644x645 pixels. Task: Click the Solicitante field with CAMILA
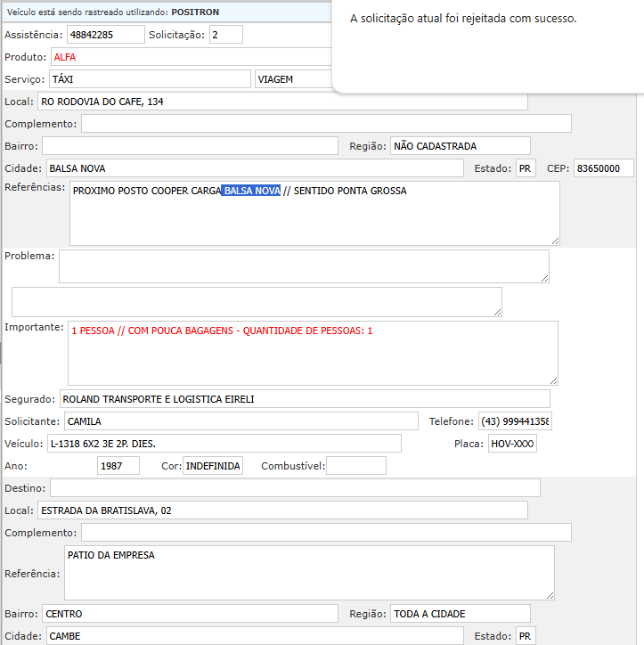[240, 421]
